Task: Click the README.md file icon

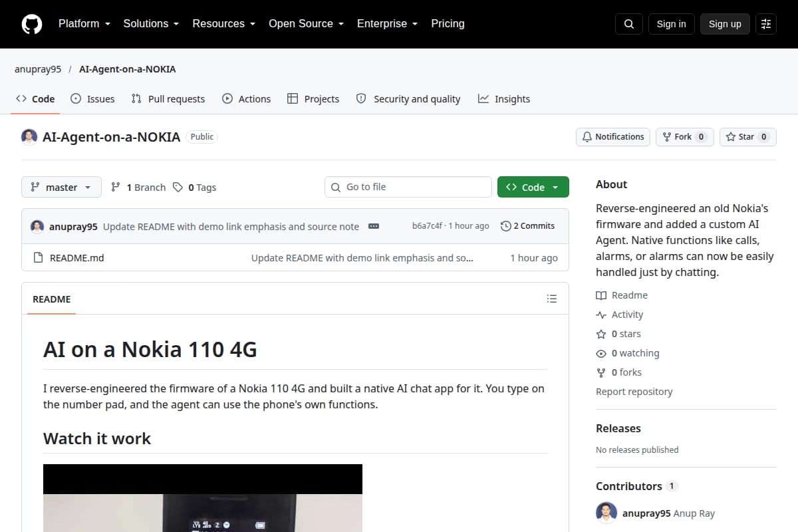Action: [38, 258]
